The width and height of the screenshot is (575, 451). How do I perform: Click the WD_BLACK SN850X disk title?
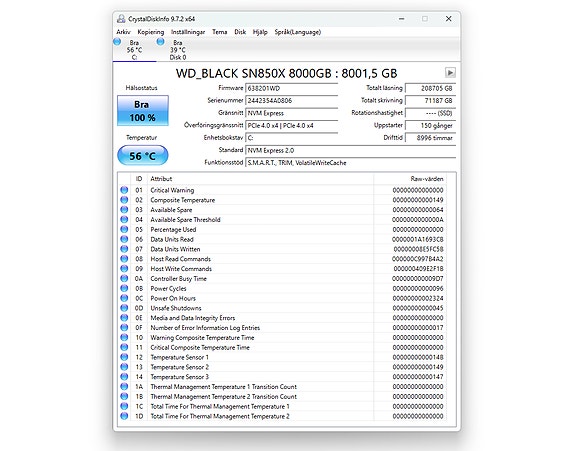(x=286, y=73)
